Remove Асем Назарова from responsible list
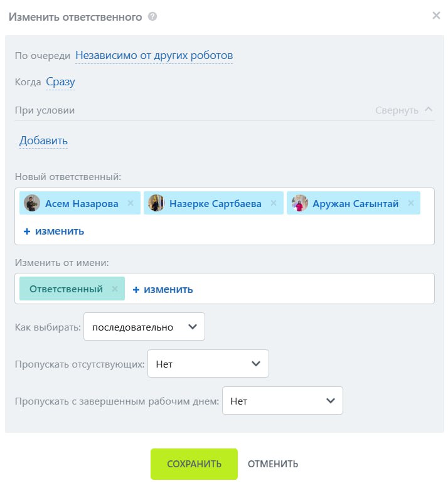This screenshot has height=493, width=448. [x=131, y=203]
